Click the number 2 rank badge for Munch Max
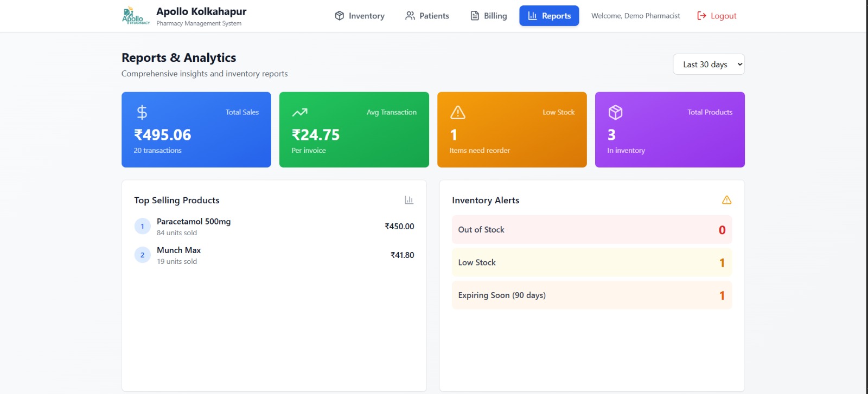 tap(142, 255)
